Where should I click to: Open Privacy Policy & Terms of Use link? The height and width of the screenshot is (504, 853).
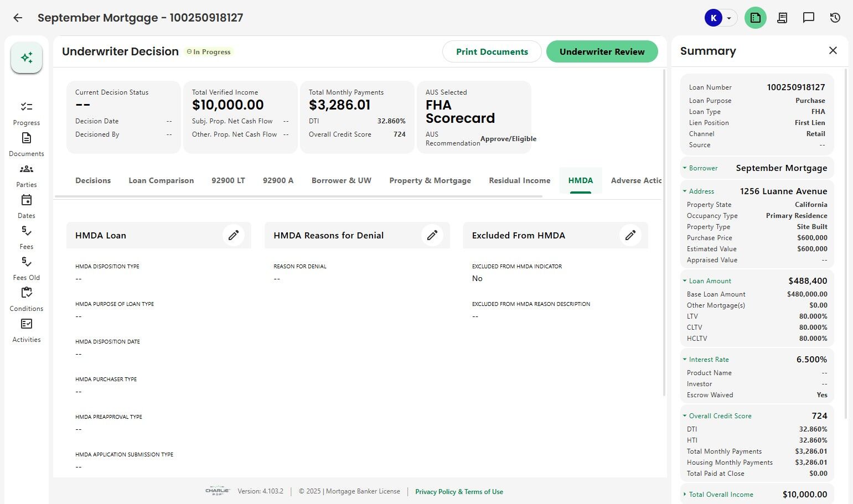[459, 492]
